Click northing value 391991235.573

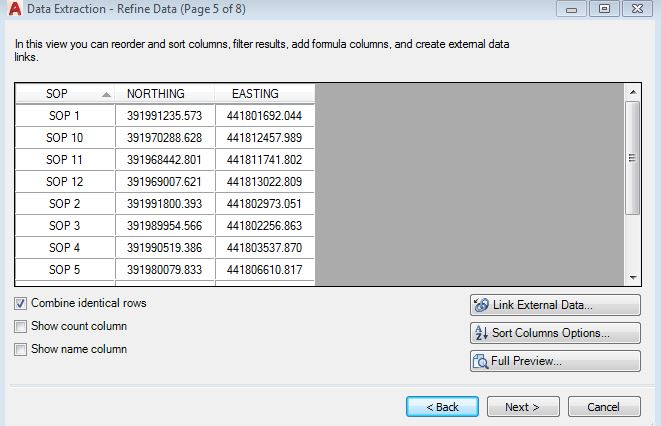165,115
